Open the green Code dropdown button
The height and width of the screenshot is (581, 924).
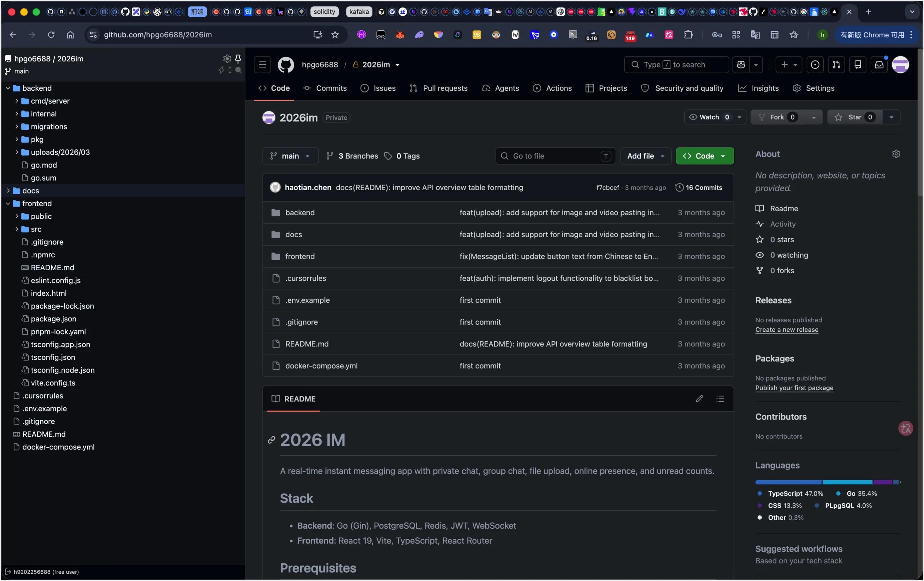point(705,156)
